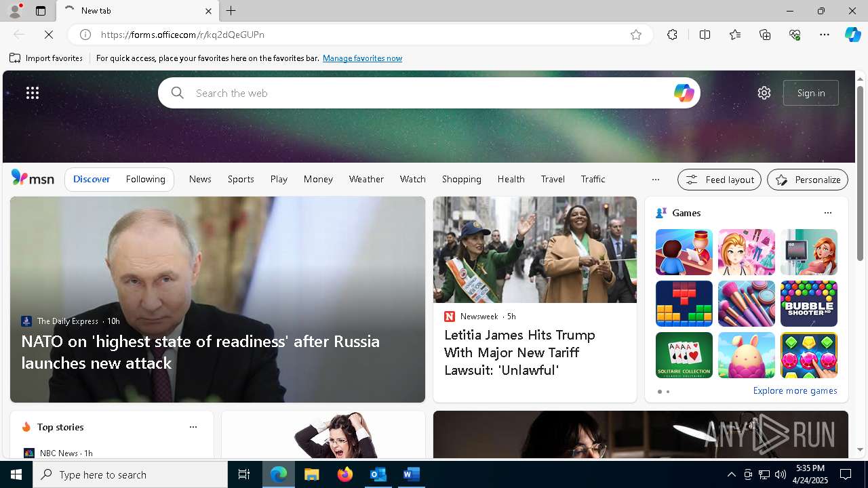Show hidden system tray icons

tap(731, 474)
